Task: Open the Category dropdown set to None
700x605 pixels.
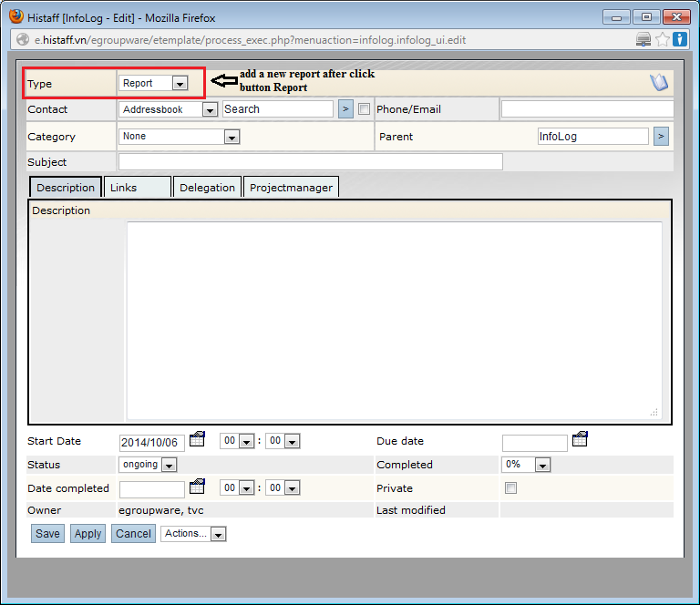Action: click(180, 137)
